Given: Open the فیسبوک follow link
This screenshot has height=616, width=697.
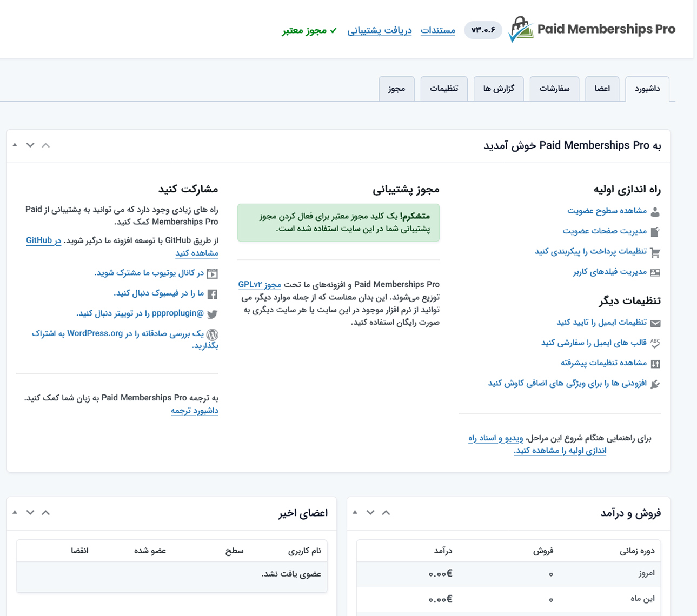Looking at the screenshot, I should click(159, 293).
